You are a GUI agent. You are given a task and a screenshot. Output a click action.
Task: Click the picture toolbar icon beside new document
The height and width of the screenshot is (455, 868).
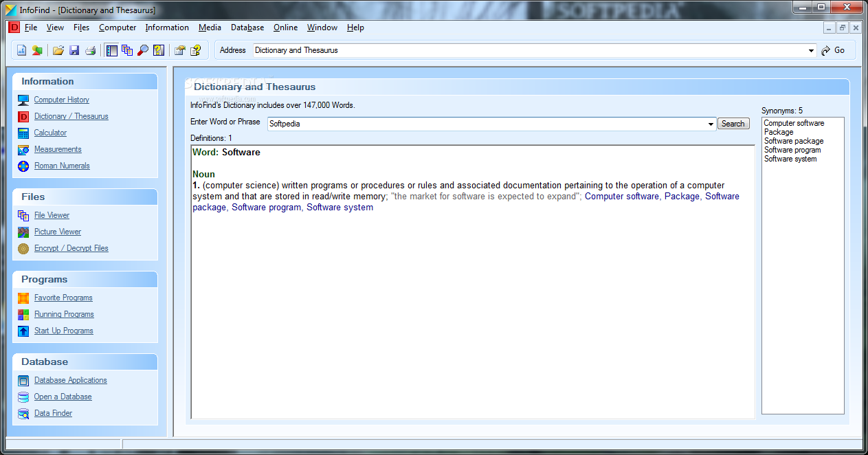pos(37,50)
